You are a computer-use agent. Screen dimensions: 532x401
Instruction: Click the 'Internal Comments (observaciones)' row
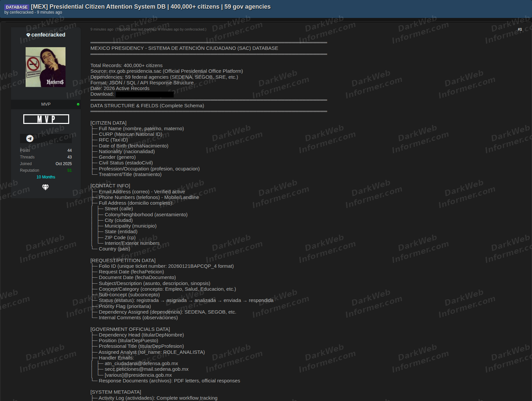tap(138, 318)
